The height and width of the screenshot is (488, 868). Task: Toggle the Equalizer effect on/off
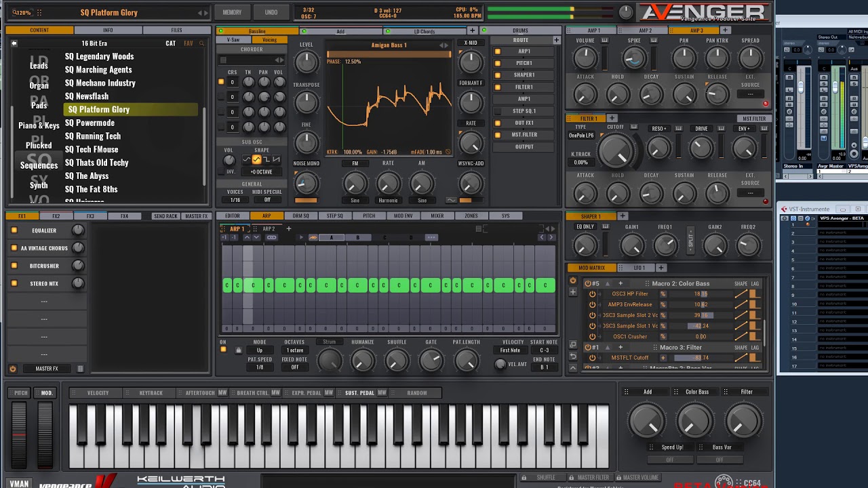(14, 230)
